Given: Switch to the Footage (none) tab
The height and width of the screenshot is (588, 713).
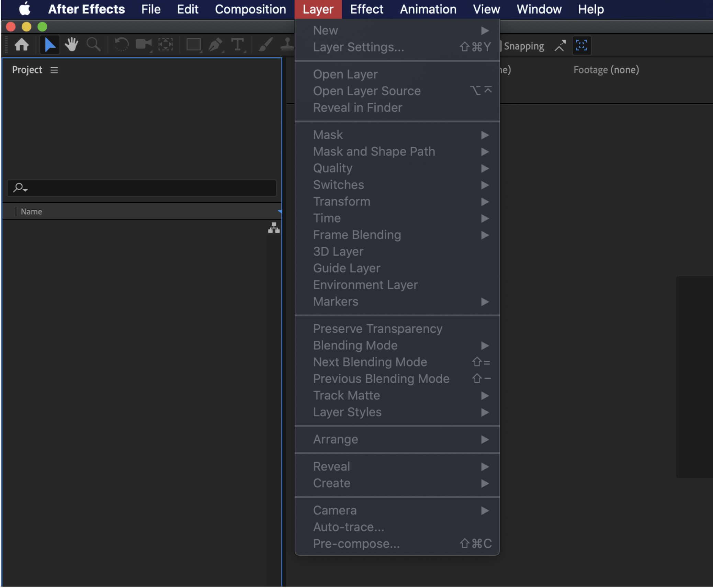Looking at the screenshot, I should tap(606, 70).
